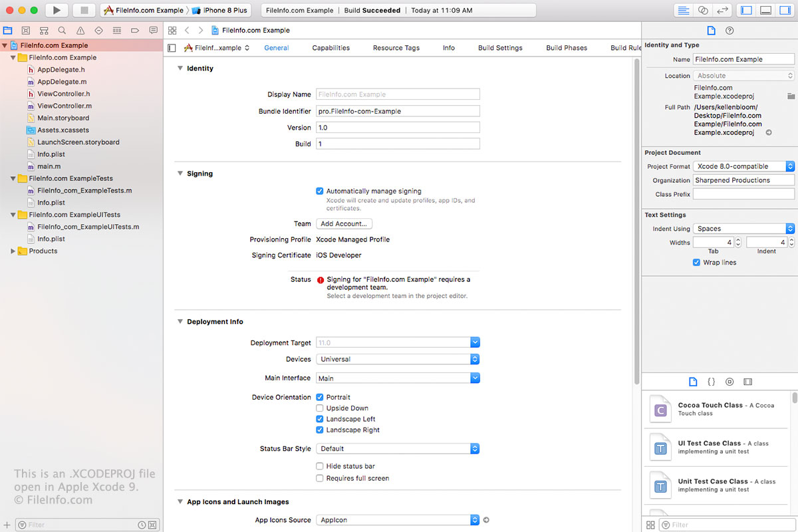This screenshot has width=798, height=532.
Task: Open the Source Control navigator
Action: point(25,31)
